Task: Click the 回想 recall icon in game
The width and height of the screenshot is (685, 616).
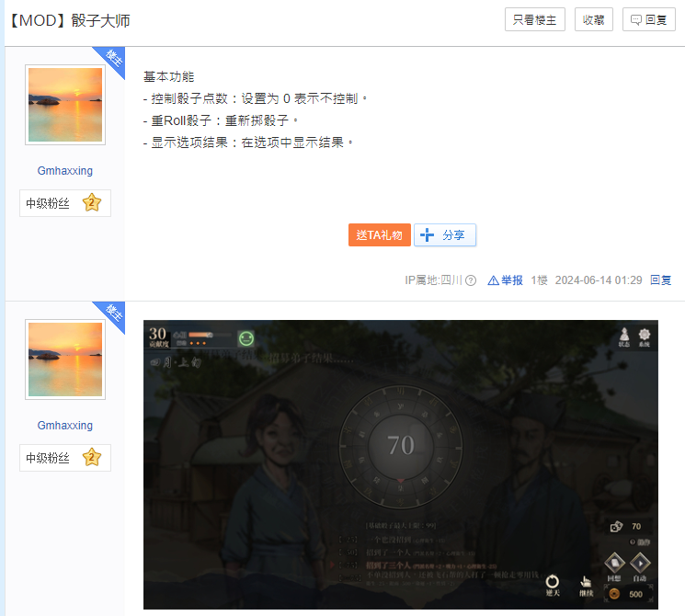Action: [x=614, y=565]
